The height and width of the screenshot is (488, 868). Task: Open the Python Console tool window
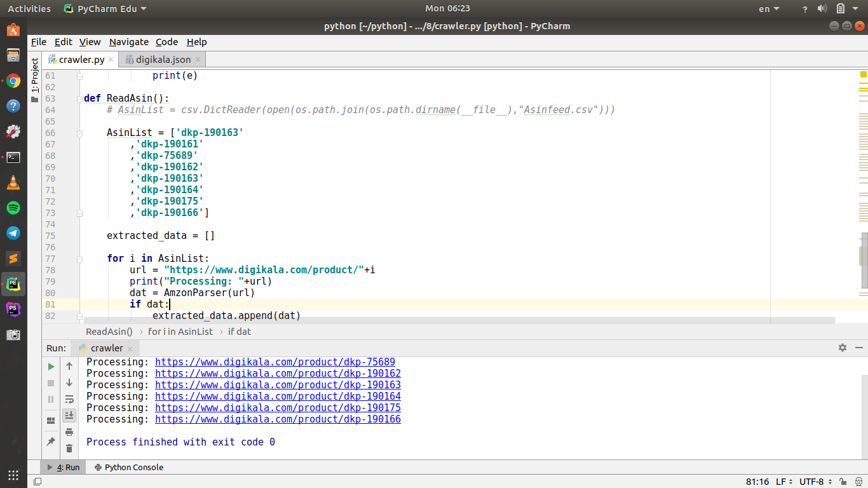click(128, 467)
